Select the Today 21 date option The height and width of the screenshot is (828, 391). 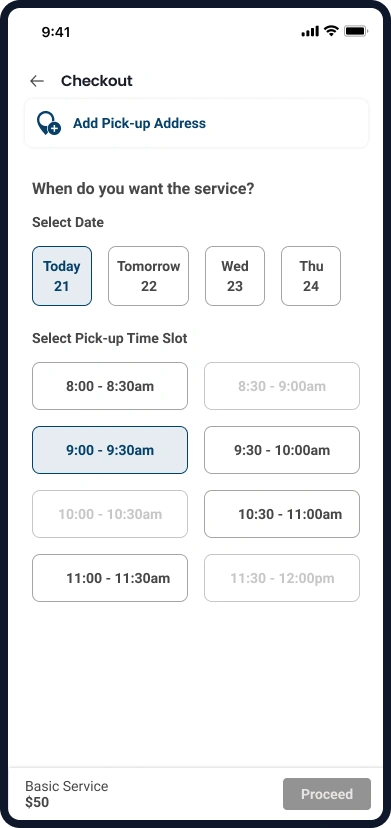click(x=62, y=276)
